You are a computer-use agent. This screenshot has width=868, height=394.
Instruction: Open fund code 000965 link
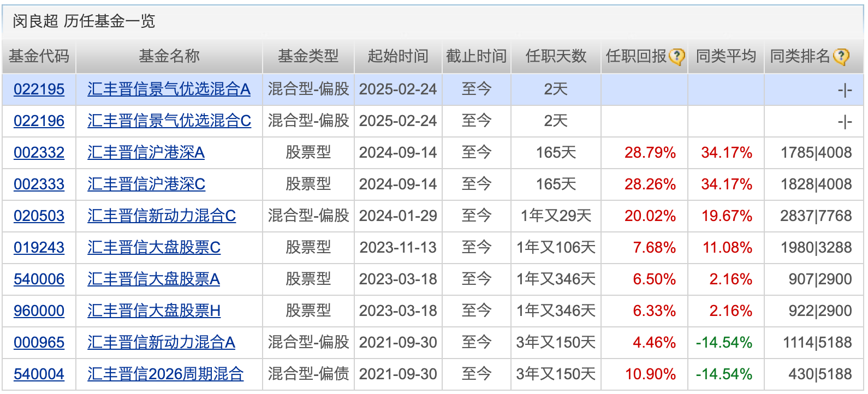tap(39, 343)
